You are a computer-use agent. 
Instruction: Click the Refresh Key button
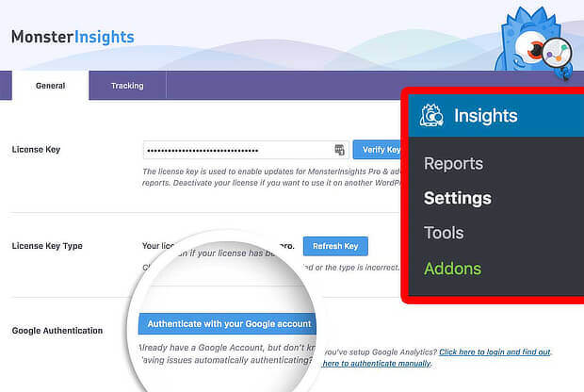tap(335, 246)
